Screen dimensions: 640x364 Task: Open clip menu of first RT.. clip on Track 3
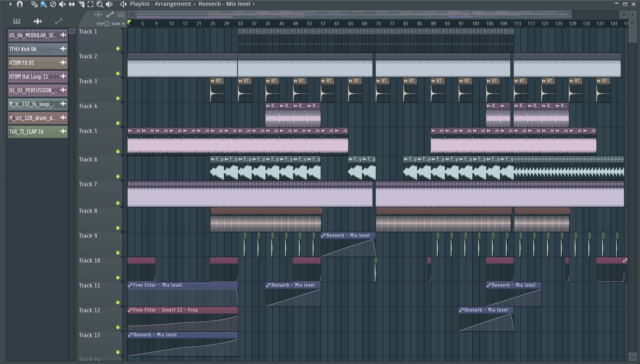tap(213, 81)
